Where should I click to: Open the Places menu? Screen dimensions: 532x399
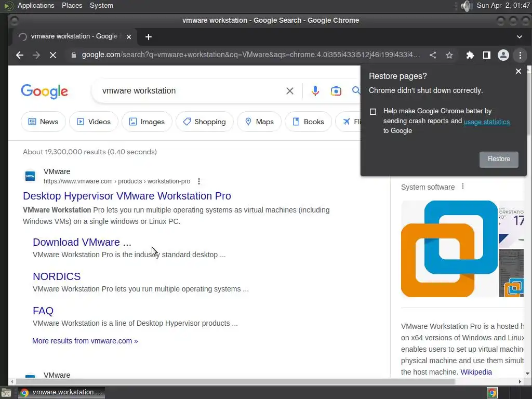point(72,5)
